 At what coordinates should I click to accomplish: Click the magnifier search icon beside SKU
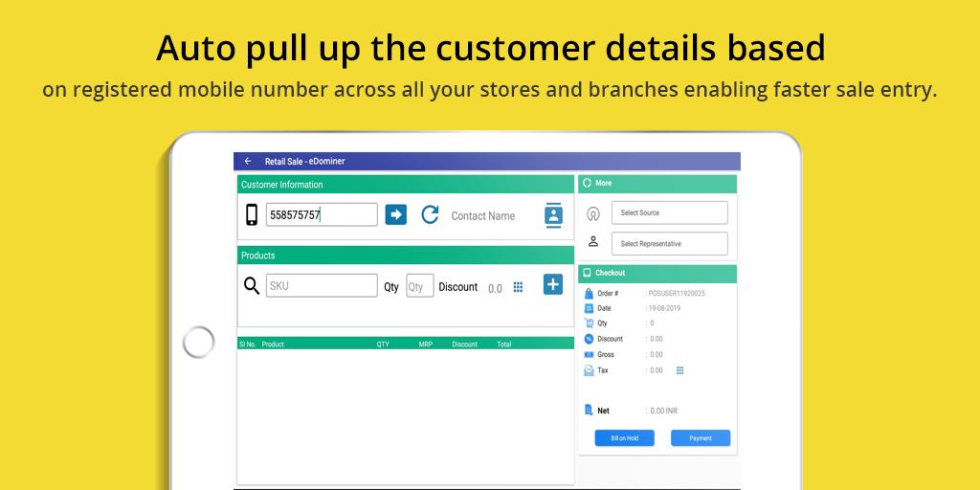click(x=252, y=286)
